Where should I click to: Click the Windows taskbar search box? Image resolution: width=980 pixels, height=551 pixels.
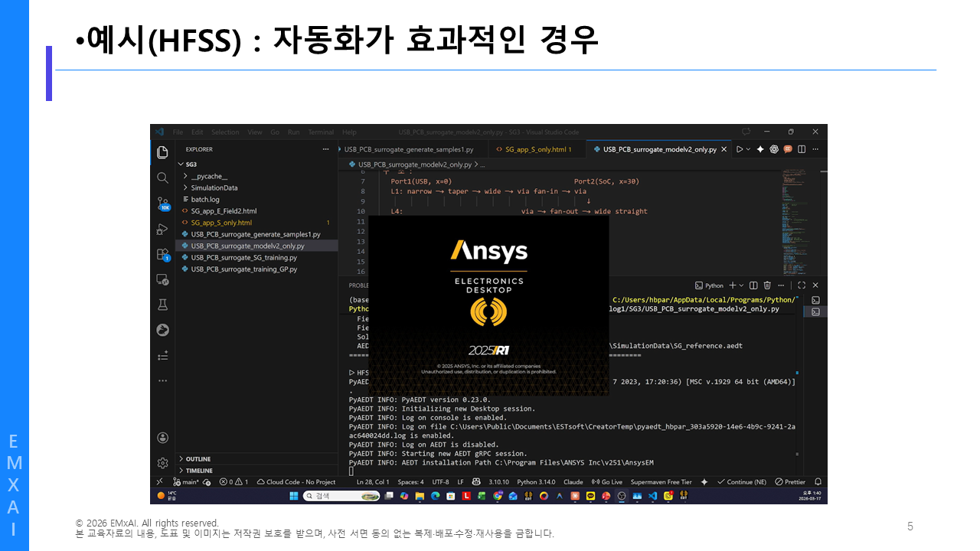coord(341,496)
